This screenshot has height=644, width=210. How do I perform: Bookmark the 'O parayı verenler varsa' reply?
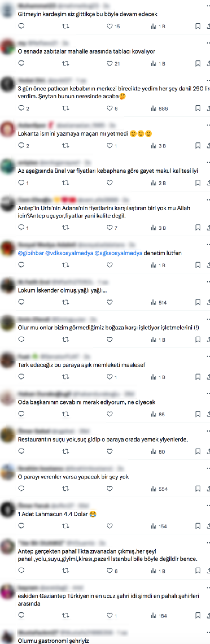198,489
